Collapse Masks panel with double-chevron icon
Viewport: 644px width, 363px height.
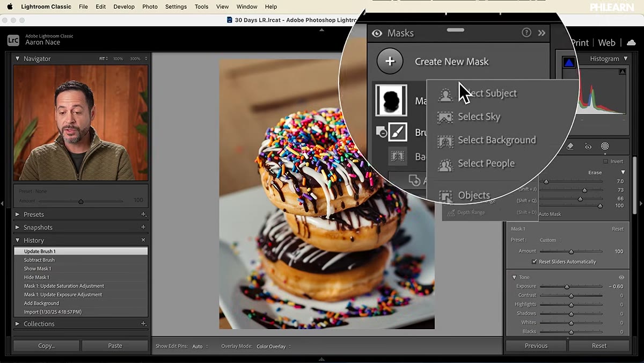pos(541,33)
